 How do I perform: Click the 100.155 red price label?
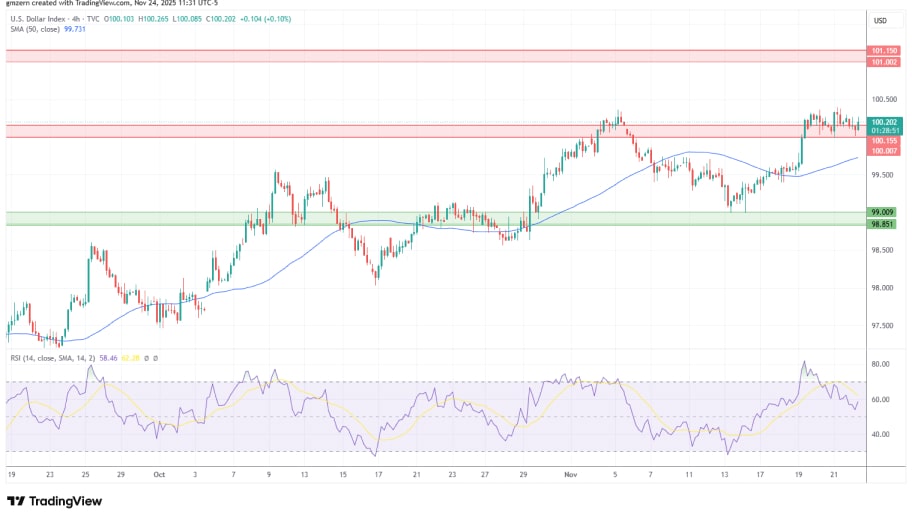click(x=883, y=141)
